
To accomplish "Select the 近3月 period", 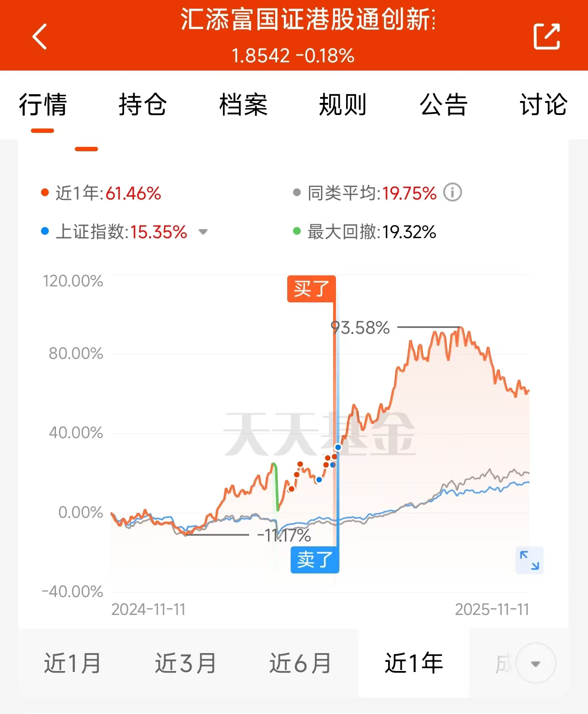I will pos(185,663).
